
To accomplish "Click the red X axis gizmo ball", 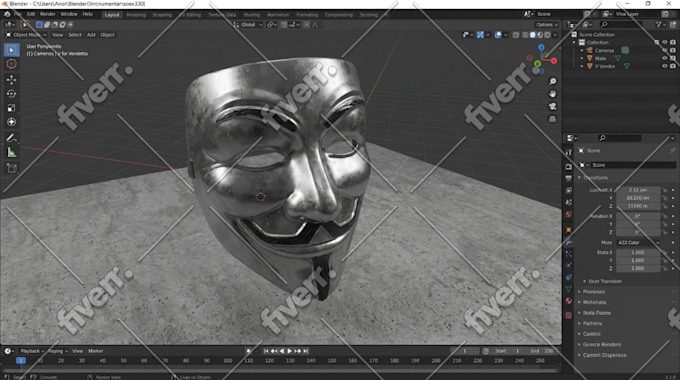I will coord(554,61).
